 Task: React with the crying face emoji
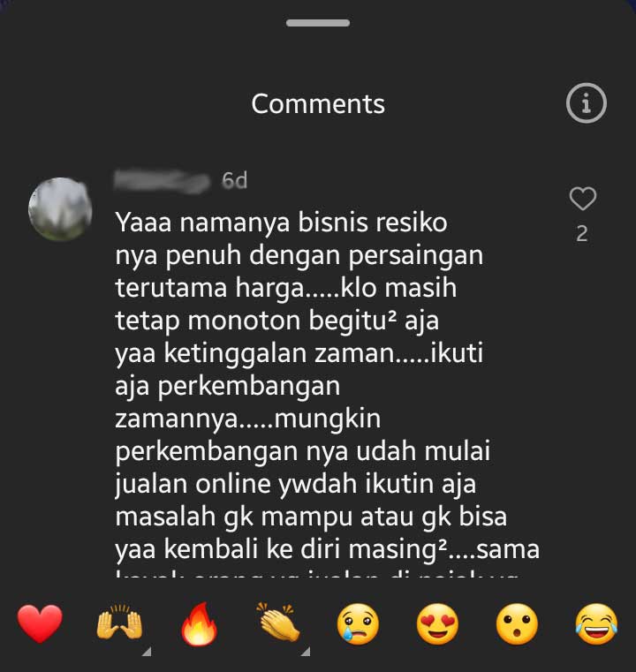358,624
